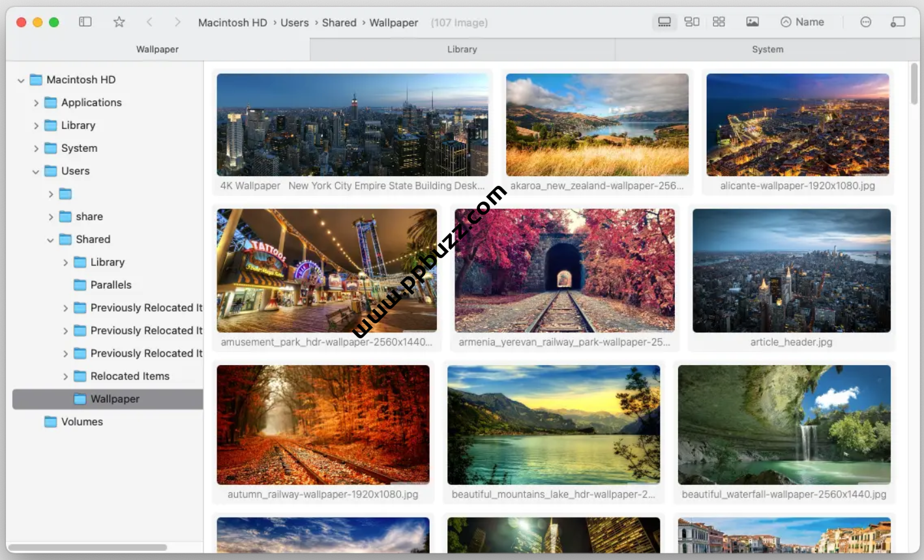The image size is (924, 560).
Task: Click Users in the breadcrumb path
Action: pos(294,23)
